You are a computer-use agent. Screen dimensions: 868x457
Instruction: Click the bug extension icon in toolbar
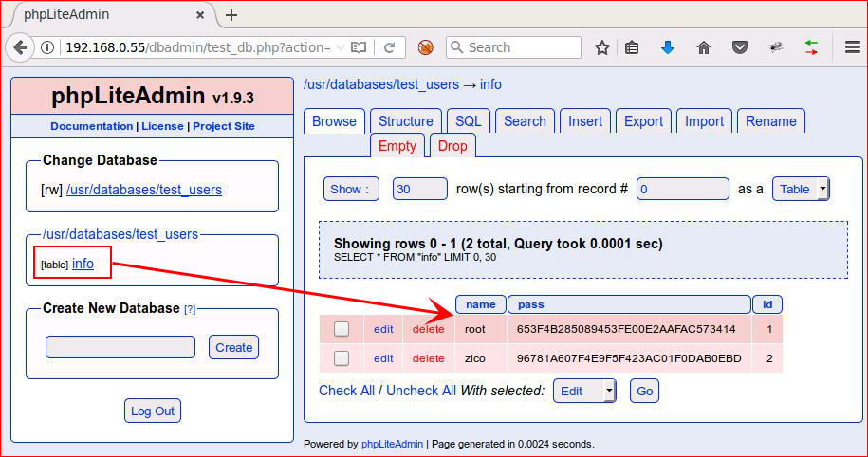[x=776, y=47]
